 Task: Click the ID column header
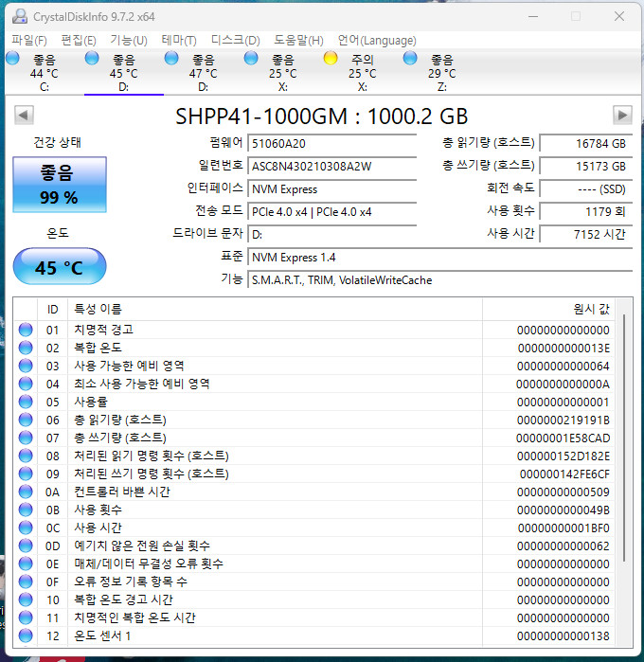pyautogui.click(x=52, y=310)
